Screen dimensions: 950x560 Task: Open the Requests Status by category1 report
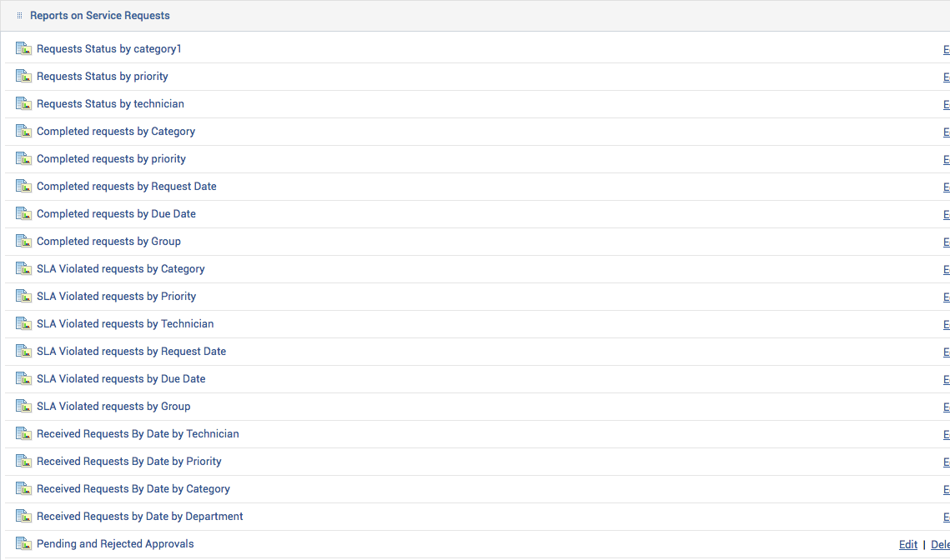pyautogui.click(x=109, y=49)
